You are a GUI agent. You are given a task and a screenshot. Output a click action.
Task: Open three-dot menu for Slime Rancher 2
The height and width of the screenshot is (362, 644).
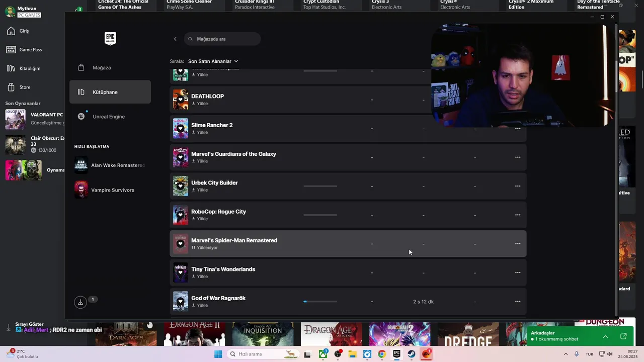pos(518,128)
